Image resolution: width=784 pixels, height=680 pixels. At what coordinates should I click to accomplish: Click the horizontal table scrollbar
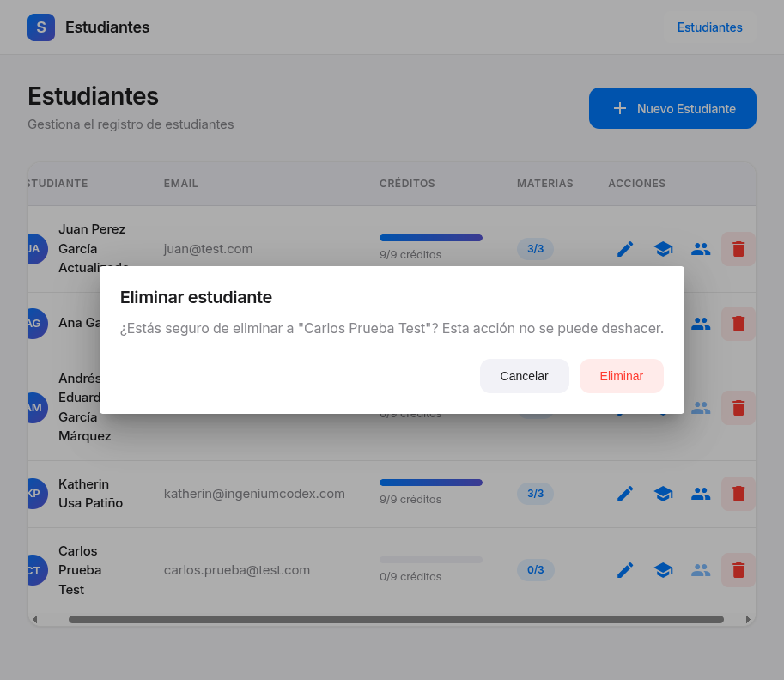(396, 619)
